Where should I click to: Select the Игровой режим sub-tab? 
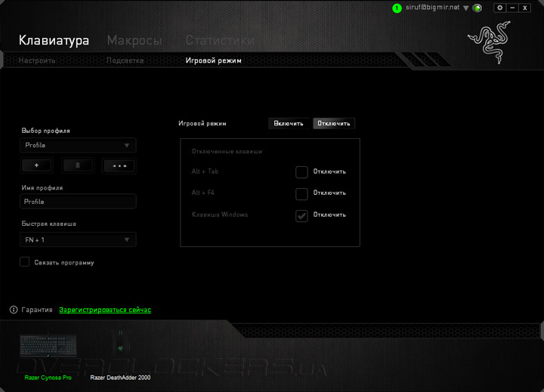tap(213, 60)
